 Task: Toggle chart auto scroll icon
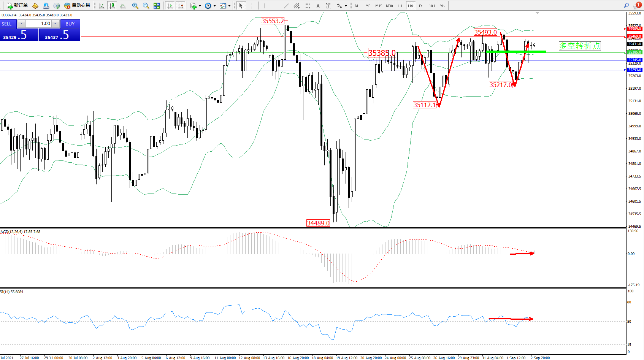(170, 6)
